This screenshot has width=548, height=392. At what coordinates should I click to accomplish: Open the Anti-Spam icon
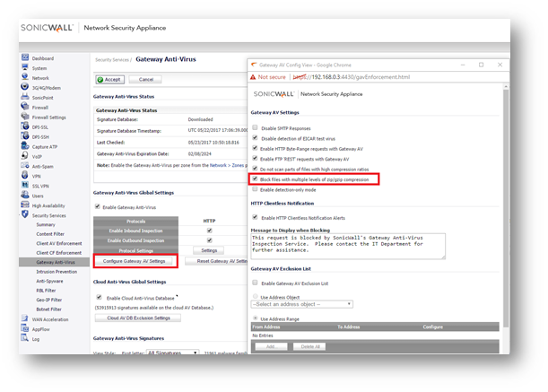click(x=25, y=165)
